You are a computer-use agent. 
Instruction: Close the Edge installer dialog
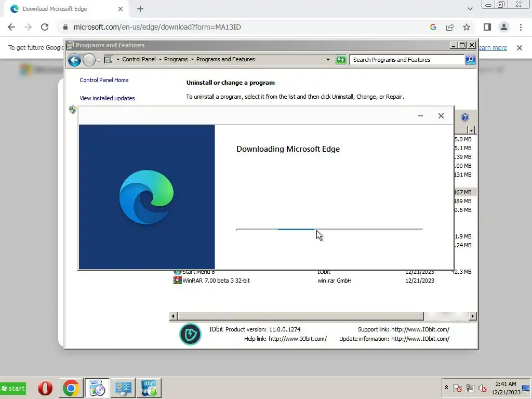click(441, 116)
